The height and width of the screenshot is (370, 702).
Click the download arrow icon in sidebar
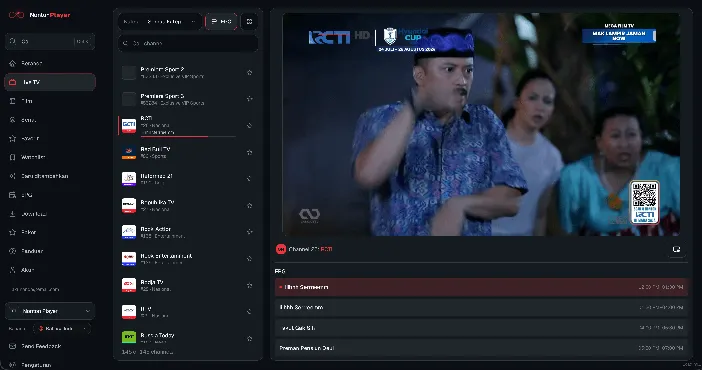13,214
